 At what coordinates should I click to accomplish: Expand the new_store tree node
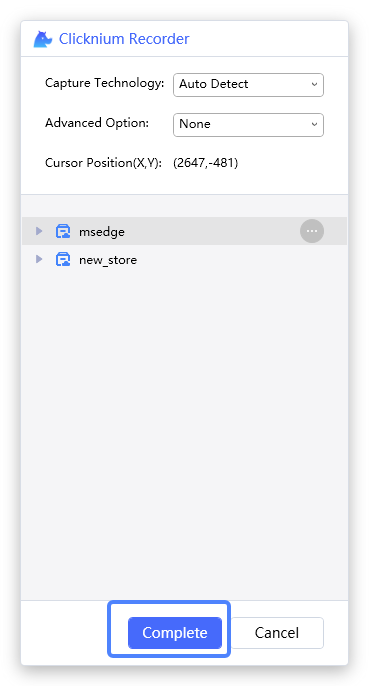click(x=39, y=259)
